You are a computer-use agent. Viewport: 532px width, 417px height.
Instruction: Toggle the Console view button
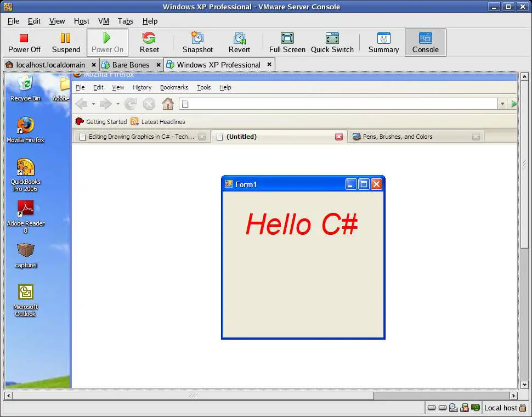(425, 42)
